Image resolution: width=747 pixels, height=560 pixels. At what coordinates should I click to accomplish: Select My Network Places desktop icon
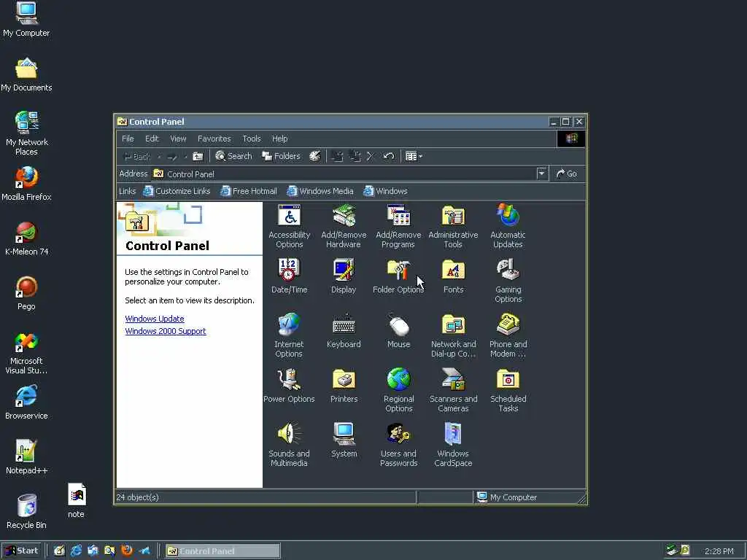point(27,133)
